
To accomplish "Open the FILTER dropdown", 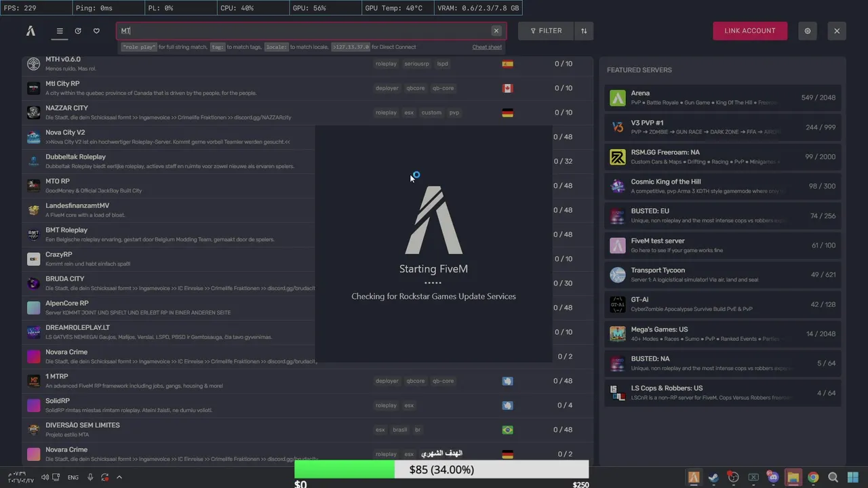I will 546,30.
